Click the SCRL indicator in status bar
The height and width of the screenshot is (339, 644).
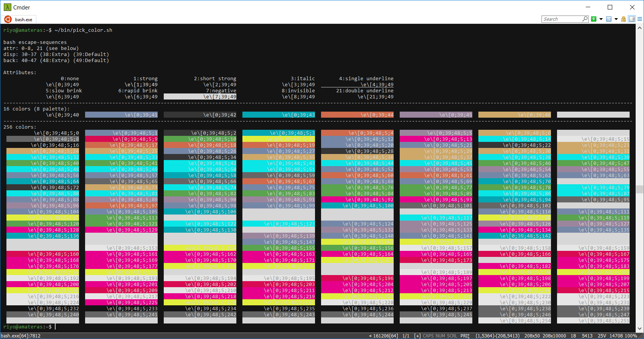(452, 336)
